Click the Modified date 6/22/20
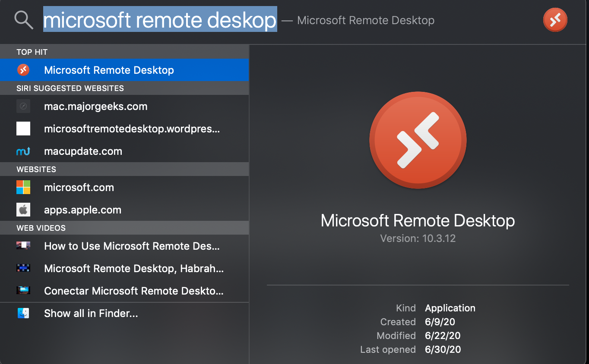The width and height of the screenshot is (589, 364). (443, 336)
